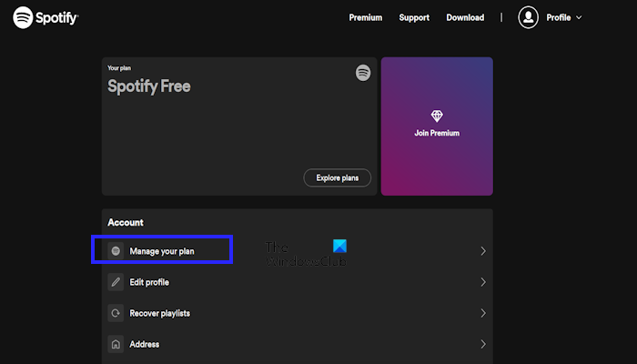Select the Recover playlists label
This screenshot has width=637, height=364.
159,313
